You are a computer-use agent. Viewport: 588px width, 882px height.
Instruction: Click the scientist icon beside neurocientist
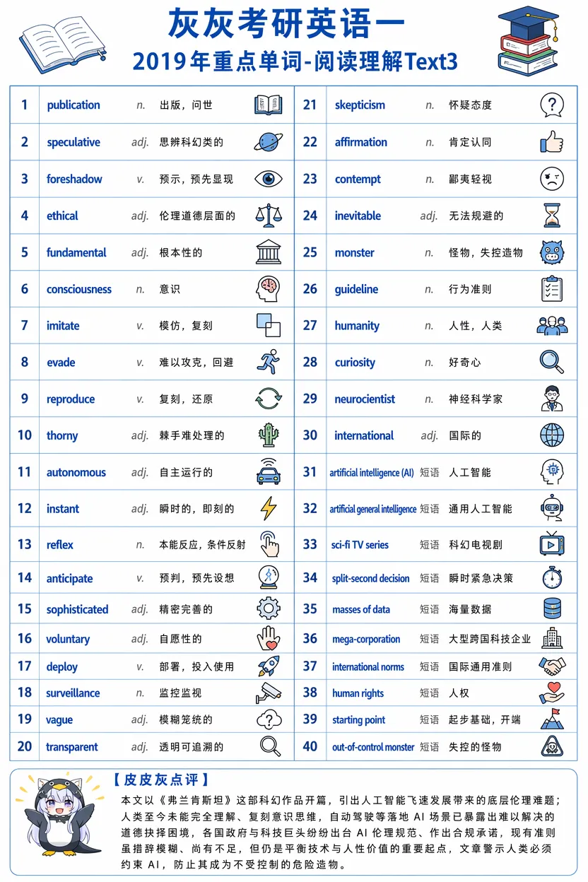(552, 399)
